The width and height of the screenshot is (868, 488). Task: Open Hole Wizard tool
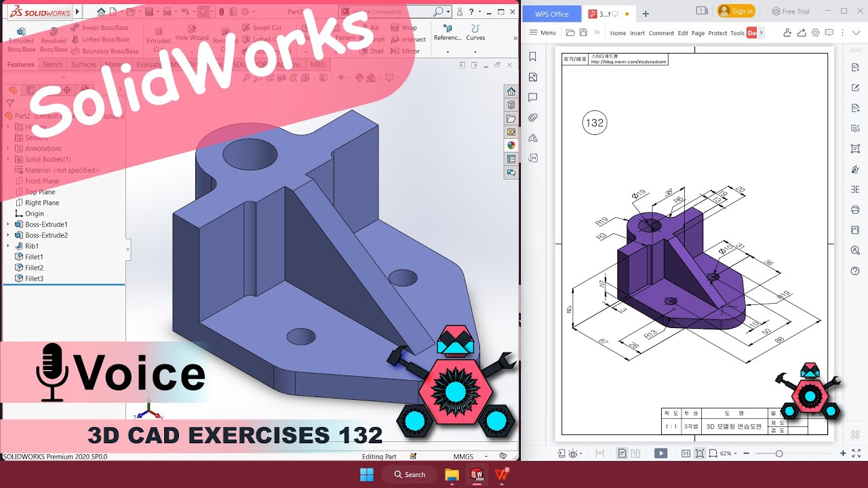click(x=191, y=34)
